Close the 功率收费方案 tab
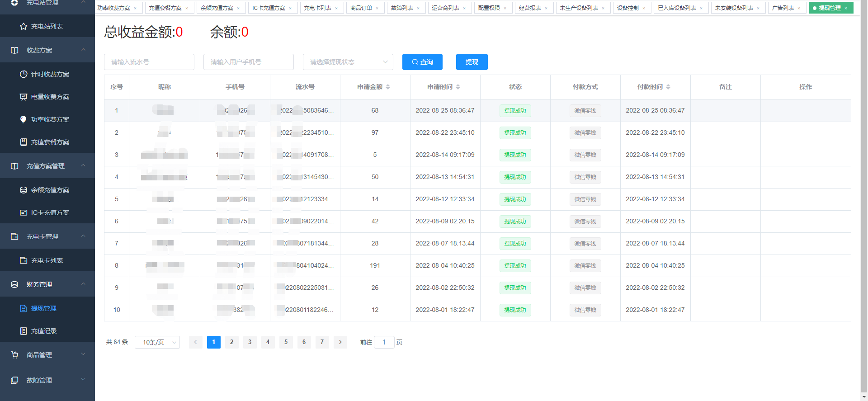 (135, 8)
